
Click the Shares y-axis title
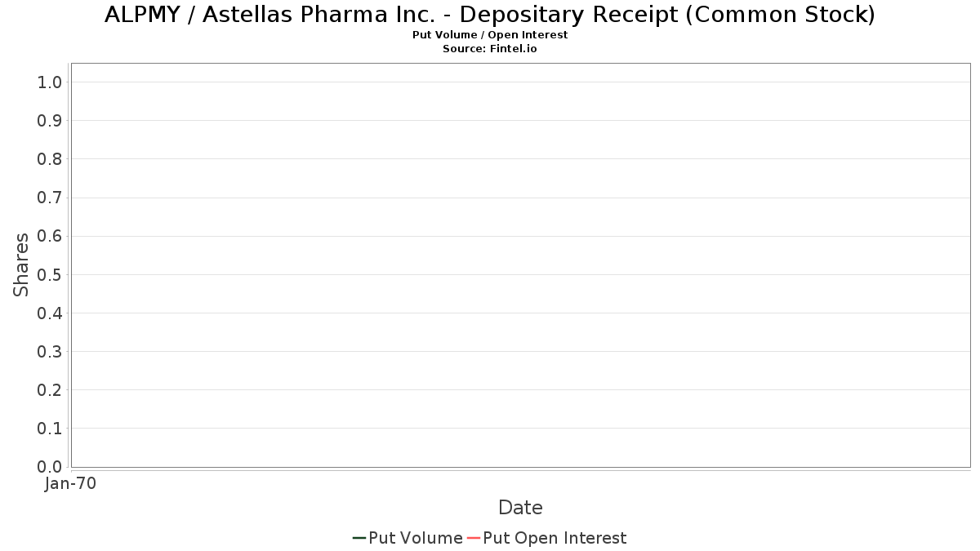pyautogui.click(x=22, y=264)
